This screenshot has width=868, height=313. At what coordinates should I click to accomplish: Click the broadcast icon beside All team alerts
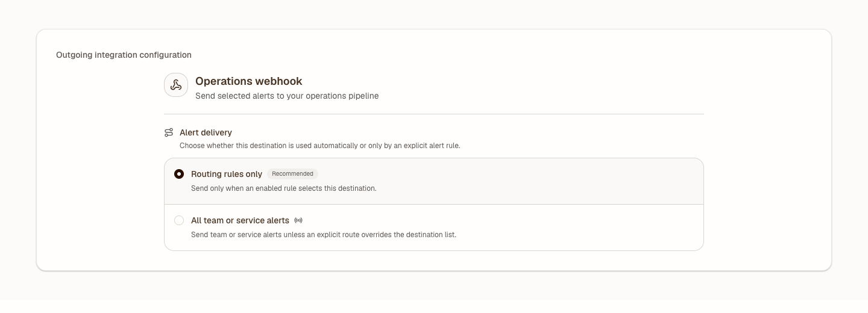[298, 221]
